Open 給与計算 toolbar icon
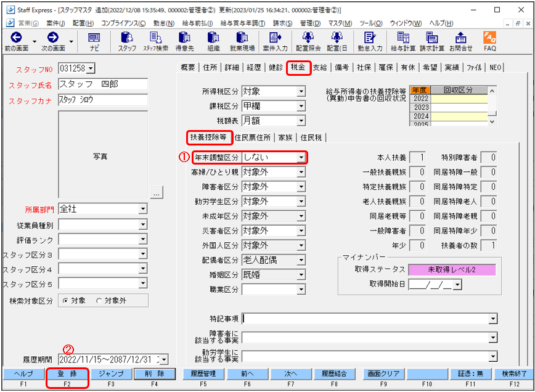The width and height of the screenshot is (535, 392). (403, 37)
